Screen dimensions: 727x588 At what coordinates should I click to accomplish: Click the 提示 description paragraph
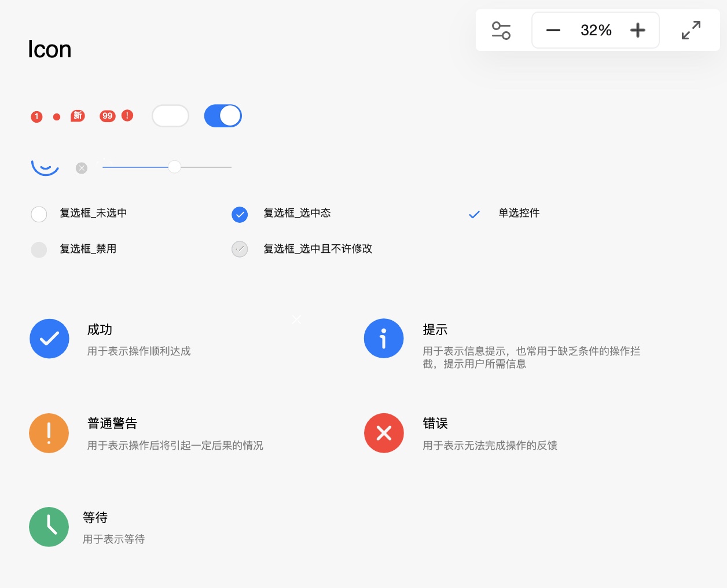pyautogui.click(x=531, y=358)
